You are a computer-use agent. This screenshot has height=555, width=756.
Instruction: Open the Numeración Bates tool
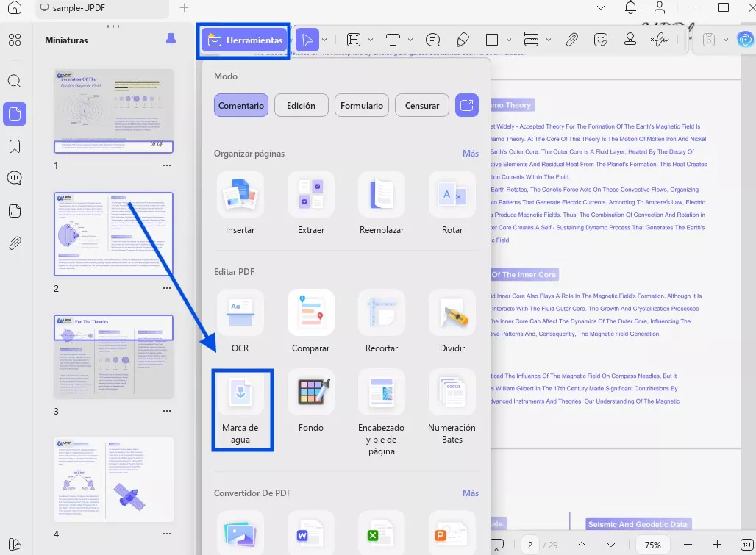click(452, 407)
